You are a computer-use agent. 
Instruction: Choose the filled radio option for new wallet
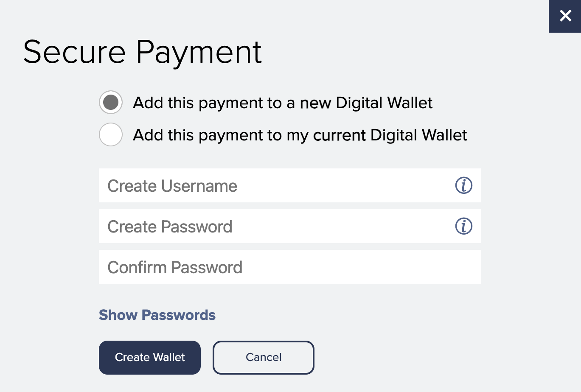[x=111, y=102]
